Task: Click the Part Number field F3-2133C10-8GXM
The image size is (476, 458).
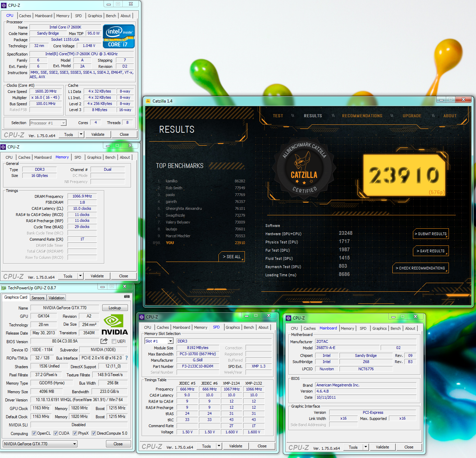Action: click(198, 366)
